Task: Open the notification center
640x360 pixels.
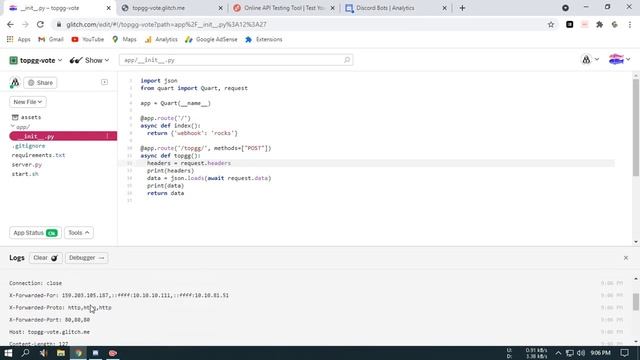Action: coord(624,353)
